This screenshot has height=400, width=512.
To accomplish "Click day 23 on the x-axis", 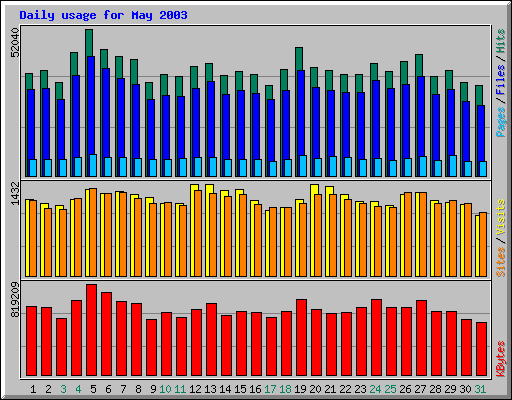I will tap(360, 389).
